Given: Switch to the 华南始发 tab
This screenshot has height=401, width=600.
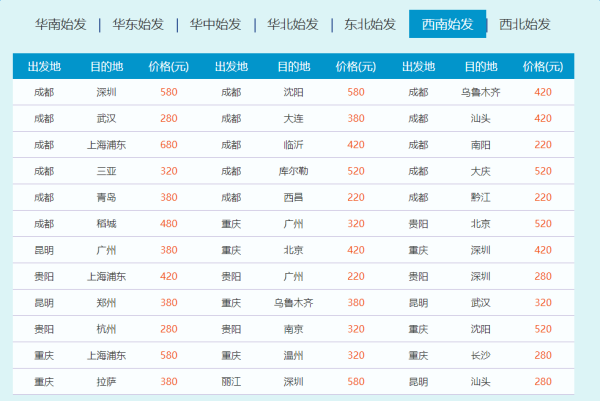Looking at the screenshot, I should [61, 24].
